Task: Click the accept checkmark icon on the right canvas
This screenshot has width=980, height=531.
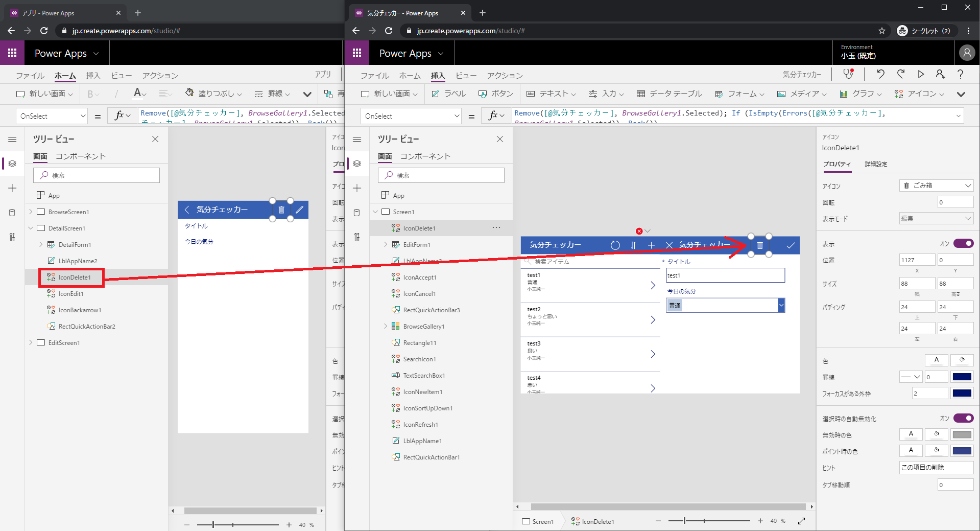Action: pyautogui.click(x=791, y=245)
